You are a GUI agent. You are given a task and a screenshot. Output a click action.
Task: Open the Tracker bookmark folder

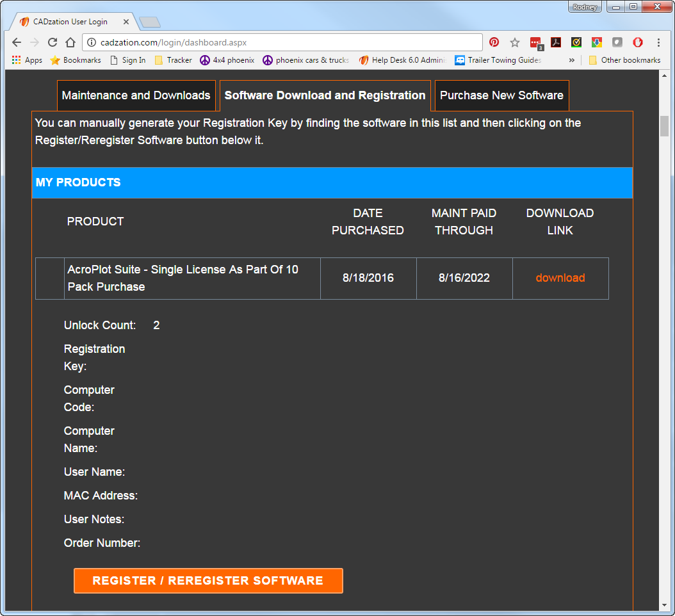pos(173,60)
